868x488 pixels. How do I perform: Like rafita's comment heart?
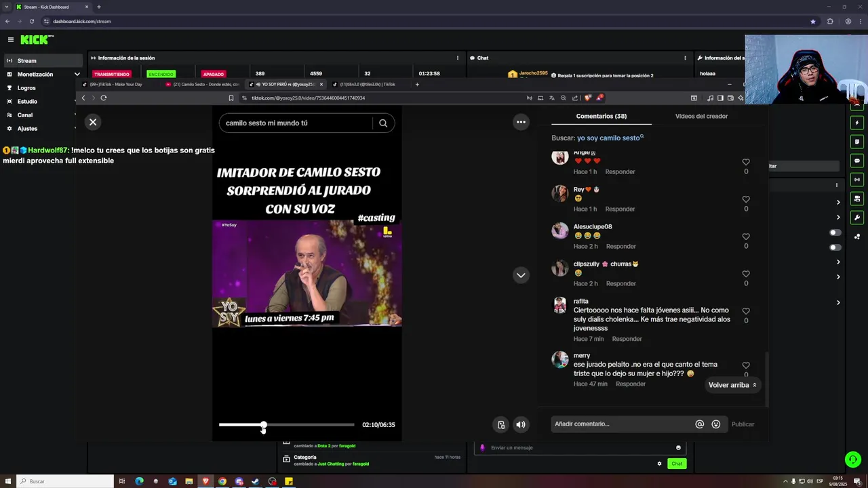[746, 311]
